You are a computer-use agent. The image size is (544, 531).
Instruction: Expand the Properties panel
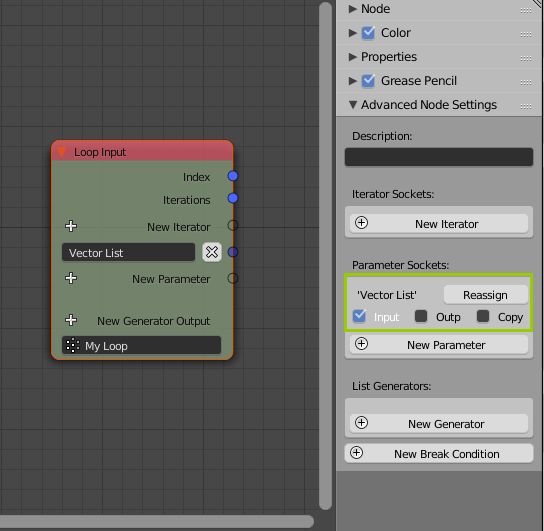click(x=352, y=57)
